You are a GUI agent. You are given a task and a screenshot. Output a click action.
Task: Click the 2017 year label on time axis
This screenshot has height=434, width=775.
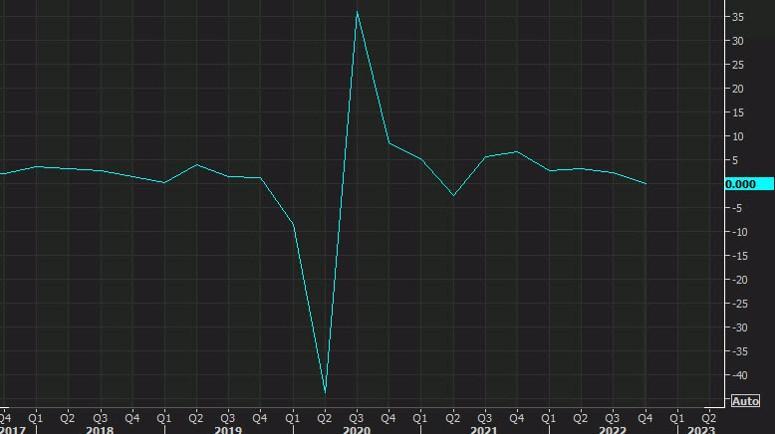coord(12,429)
